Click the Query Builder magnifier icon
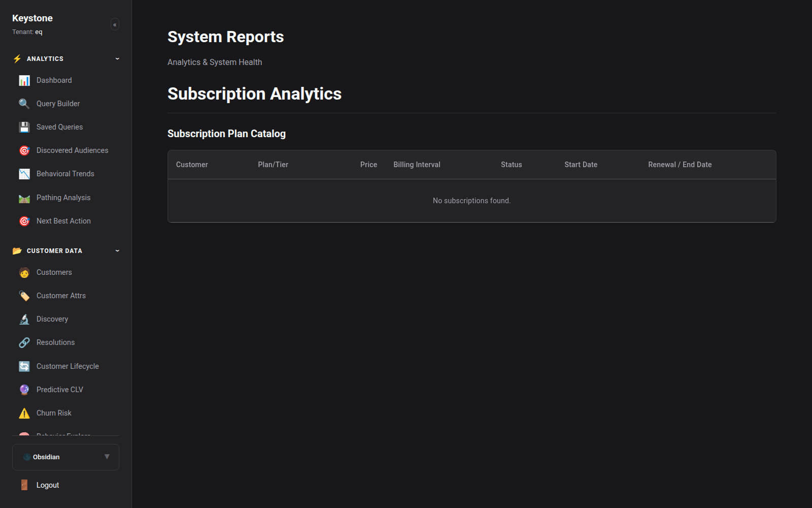Screen dimensions: 812x508 tap(24, 104)
